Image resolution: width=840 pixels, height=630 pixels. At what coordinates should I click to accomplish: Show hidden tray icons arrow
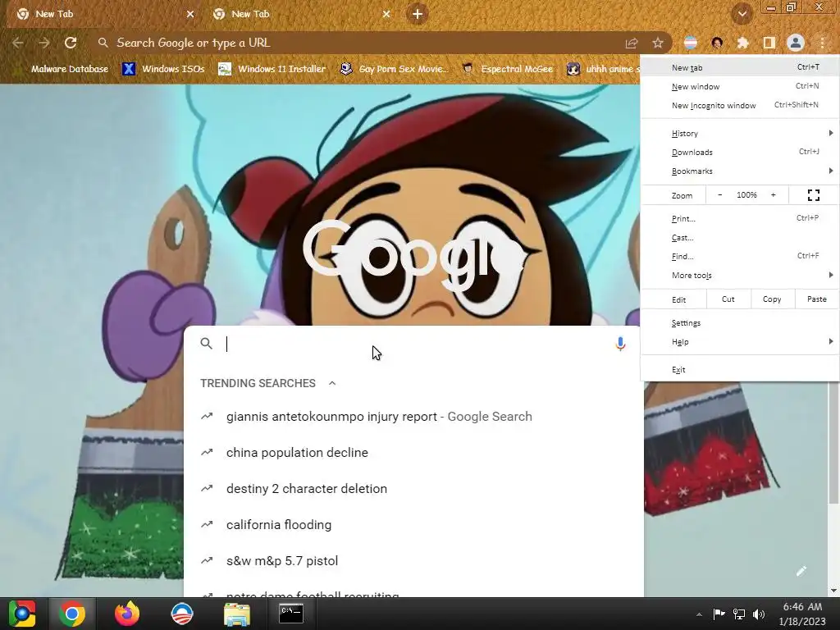pyautogui.click(x=699, y=614)
